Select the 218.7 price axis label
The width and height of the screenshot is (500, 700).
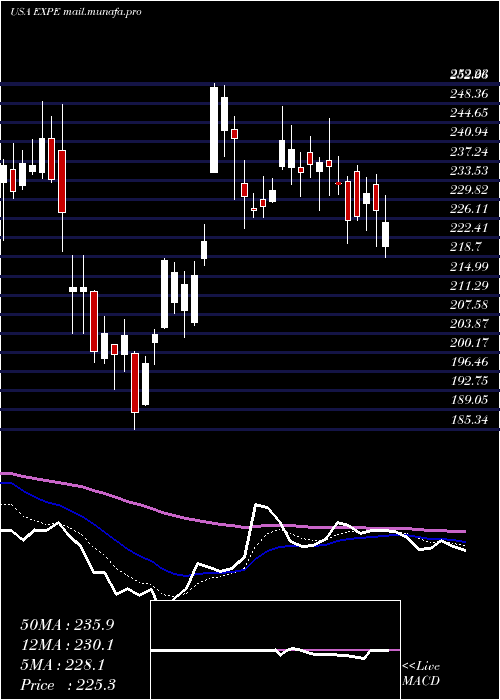466,247
